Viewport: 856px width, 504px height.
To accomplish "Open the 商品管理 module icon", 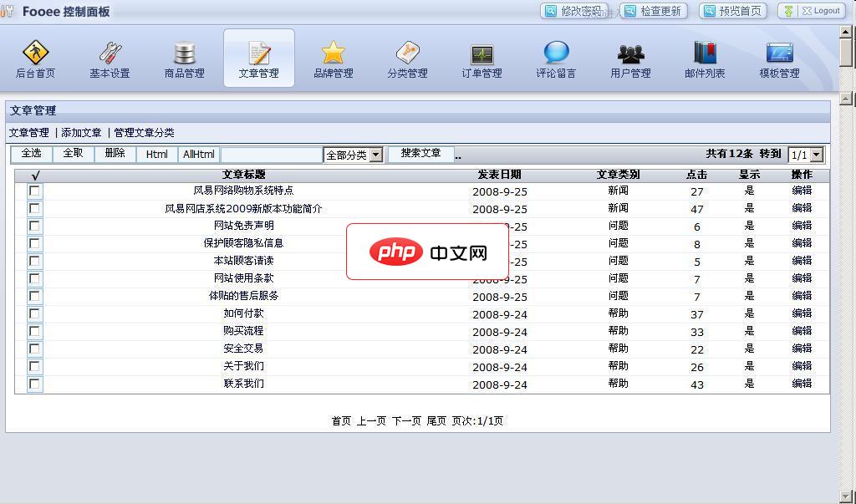I will (x=186, y=57).
